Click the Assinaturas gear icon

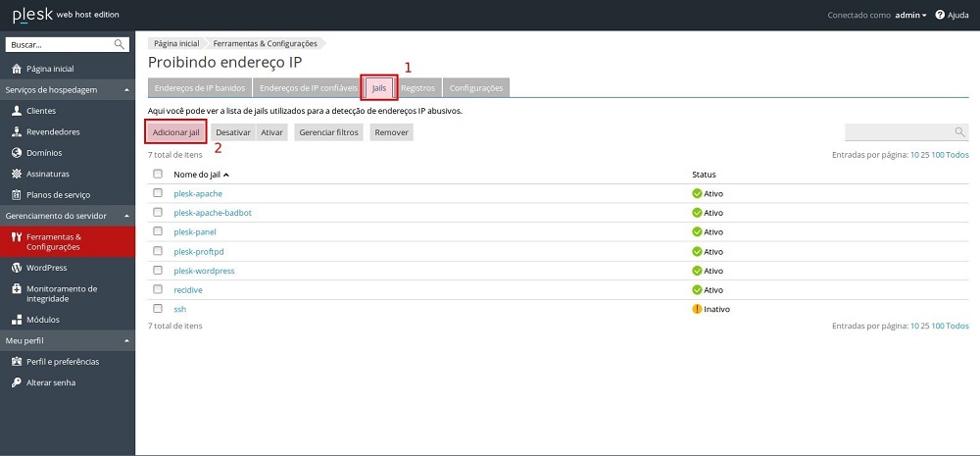pyautogui.click(x=17, y=174)
